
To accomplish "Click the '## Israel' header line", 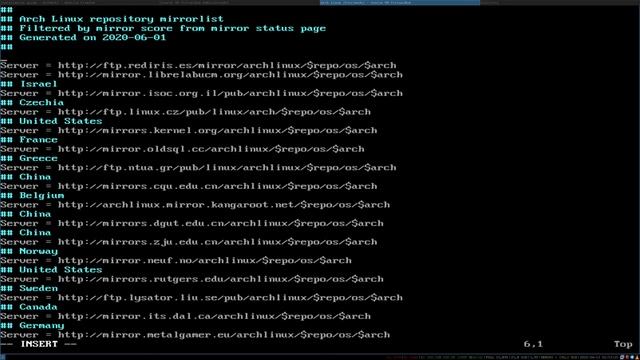I will pyautogui.click(x=29, y=84).
